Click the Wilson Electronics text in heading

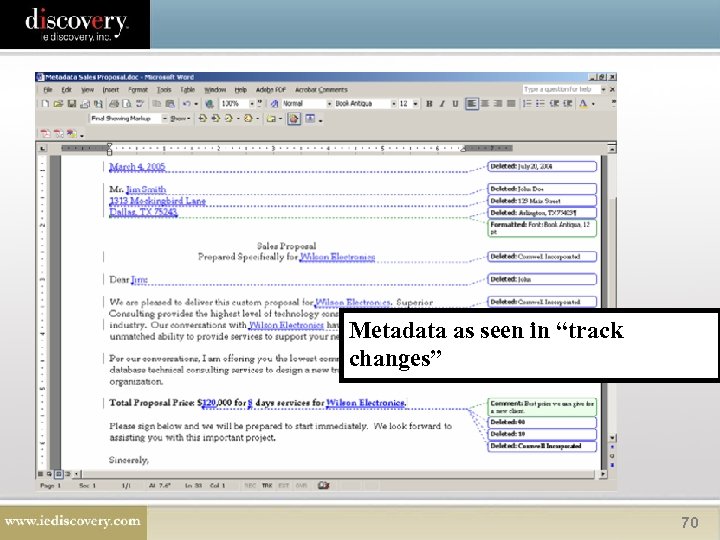(337, 257)
